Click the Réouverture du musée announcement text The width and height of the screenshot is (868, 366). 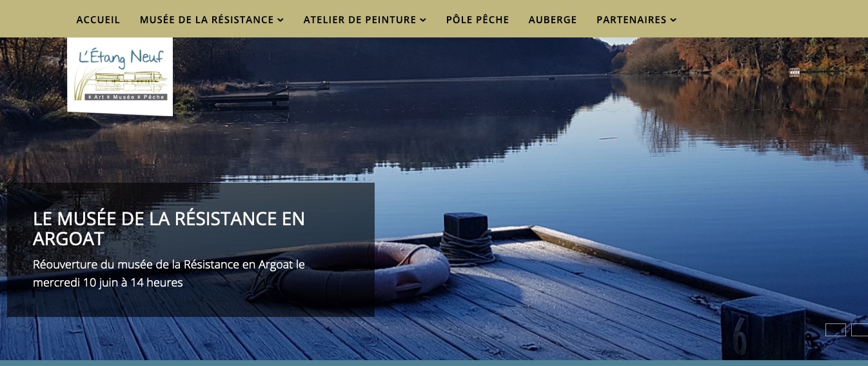click(169, 273)
